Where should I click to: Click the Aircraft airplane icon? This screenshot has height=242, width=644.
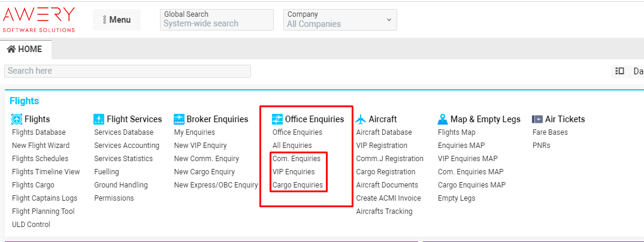(361, 119)
